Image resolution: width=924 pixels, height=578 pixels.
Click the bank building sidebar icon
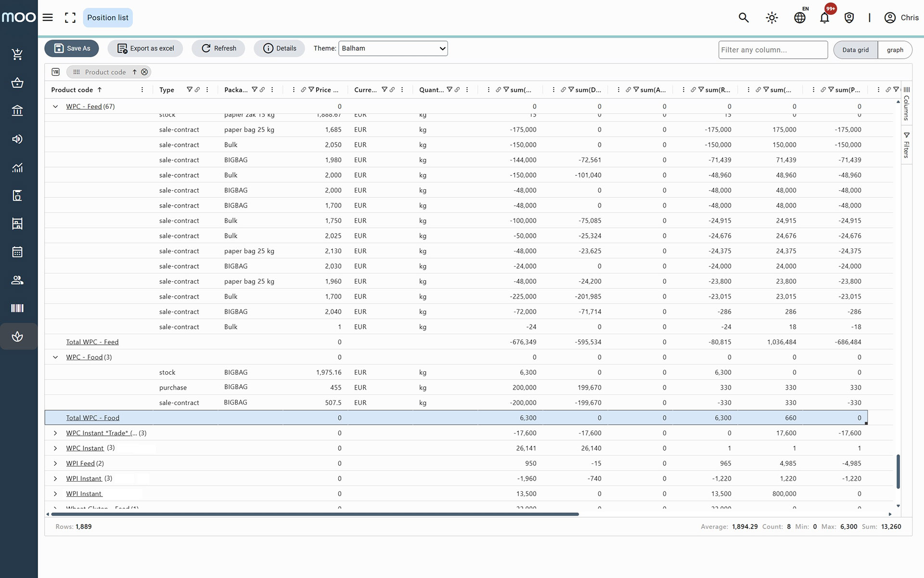click(x=17, y=111)
